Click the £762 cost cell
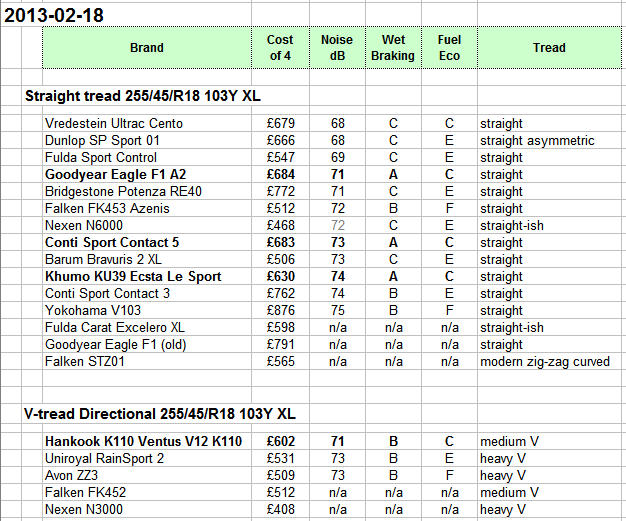The image size is (626, 521). 281,293
